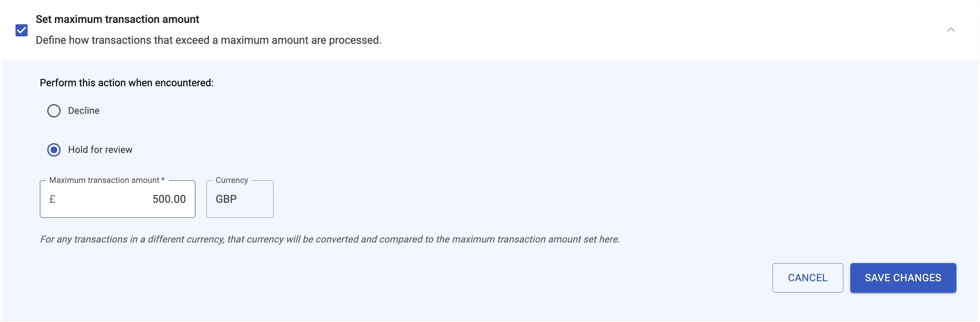The height and width of the screenshot is (322, 980).
Task: Click the Decline option label
Action: (84, 110)
